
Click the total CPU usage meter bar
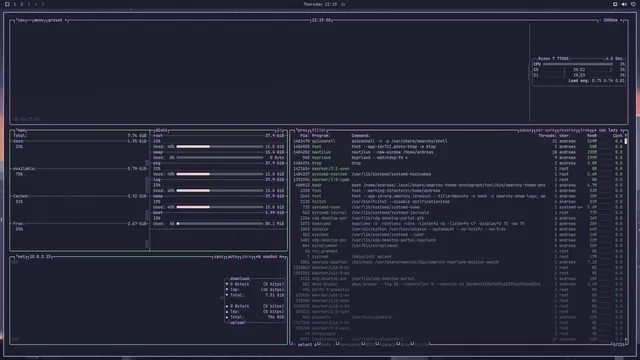coord(578,64)
